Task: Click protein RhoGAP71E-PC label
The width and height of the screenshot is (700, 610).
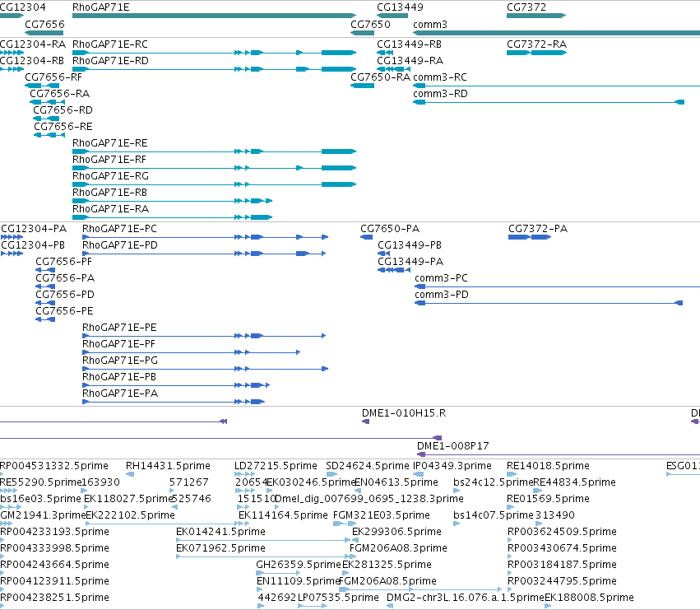Action: 119,229
